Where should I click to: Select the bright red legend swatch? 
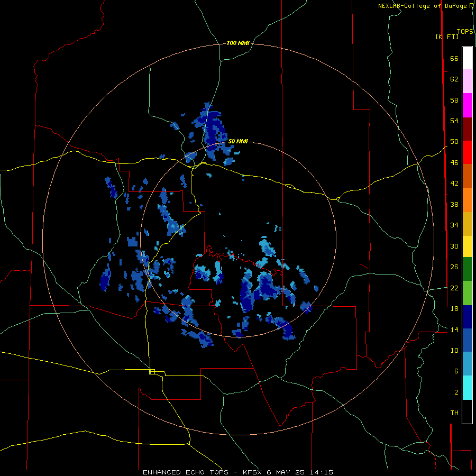[467, 152]
